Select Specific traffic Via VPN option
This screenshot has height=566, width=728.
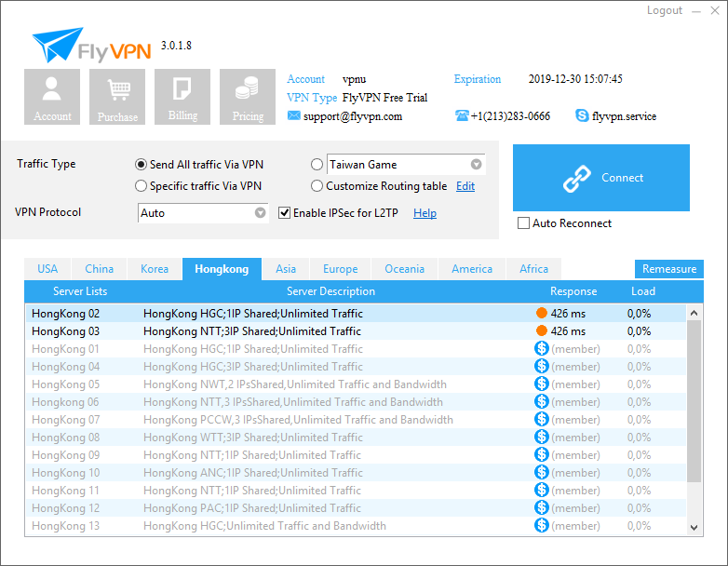pyautogui.click(x=141, y=186)
